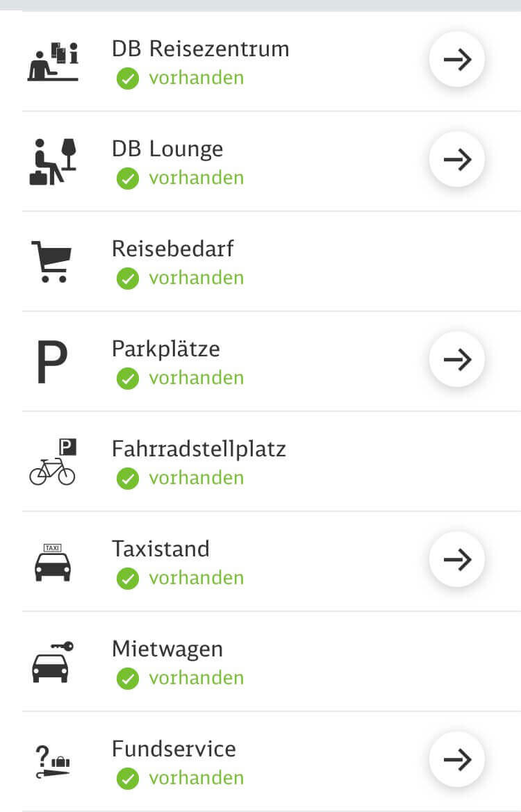Tap green checkmark under Fahrradstellplatz
The height and width of the screenshot is (812, 521).
coord(127,479)
